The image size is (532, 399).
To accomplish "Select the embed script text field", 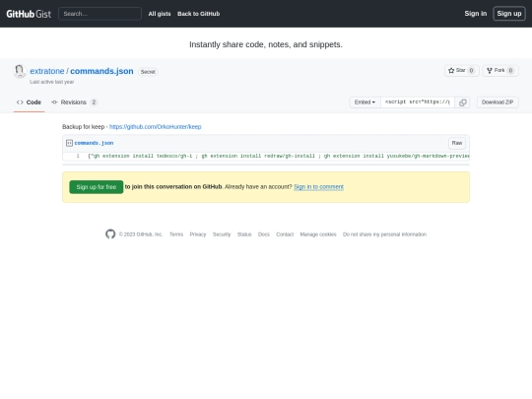I will pos(418,102).
